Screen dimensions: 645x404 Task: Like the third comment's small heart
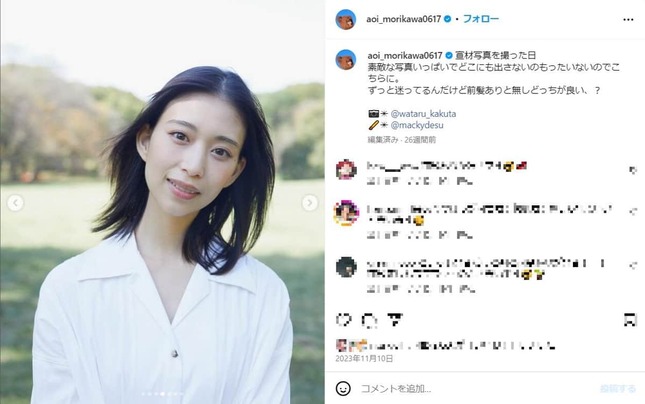(633, 265)
